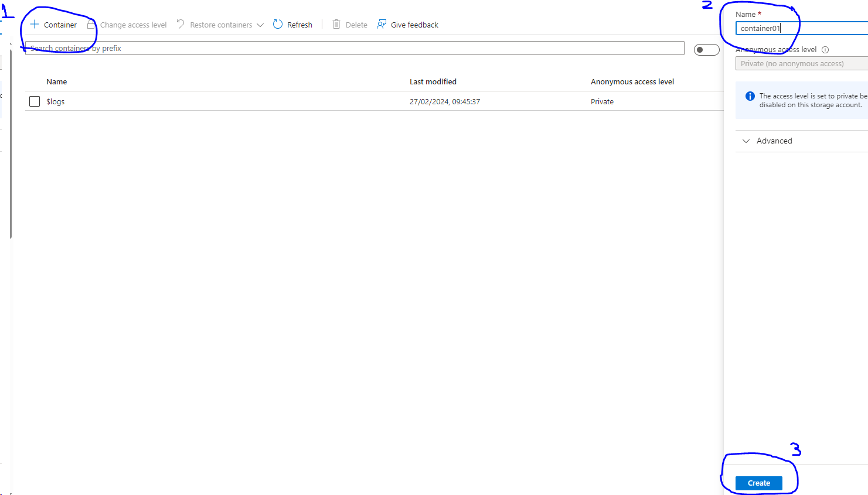Open the Anonymous access level dropdown

point(801,63)
